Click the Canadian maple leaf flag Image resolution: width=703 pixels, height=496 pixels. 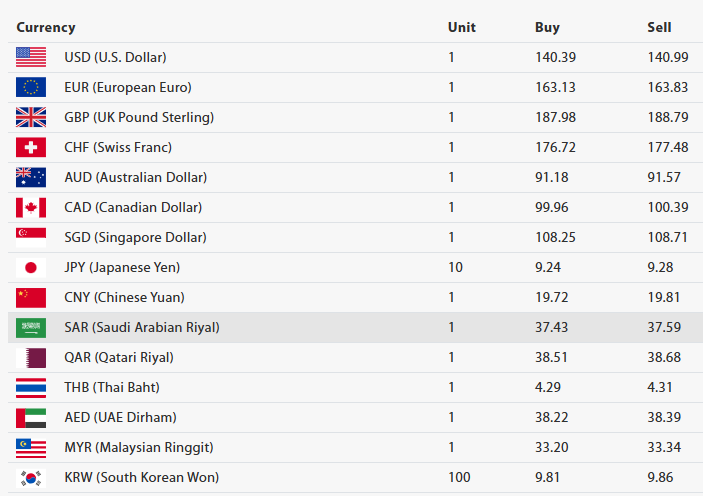click(31, 207)
